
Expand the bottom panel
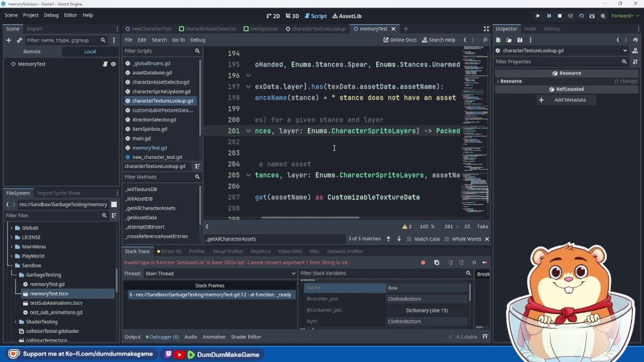(x=485, y=337)
